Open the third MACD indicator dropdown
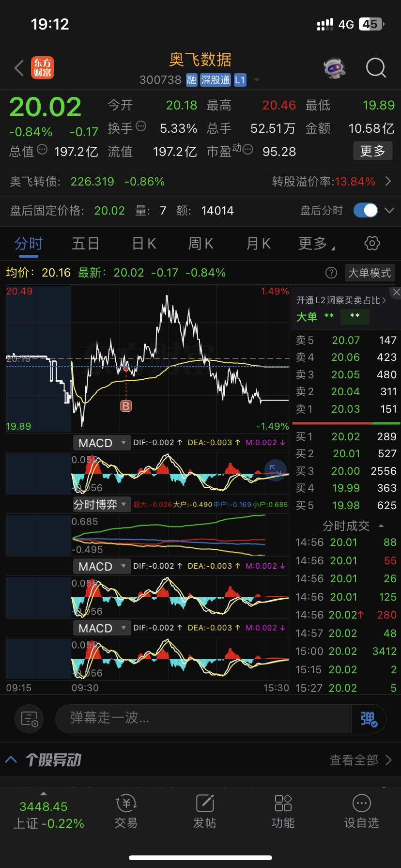The image size is (401, 868). pyautogui.click(x=102, y=628)
